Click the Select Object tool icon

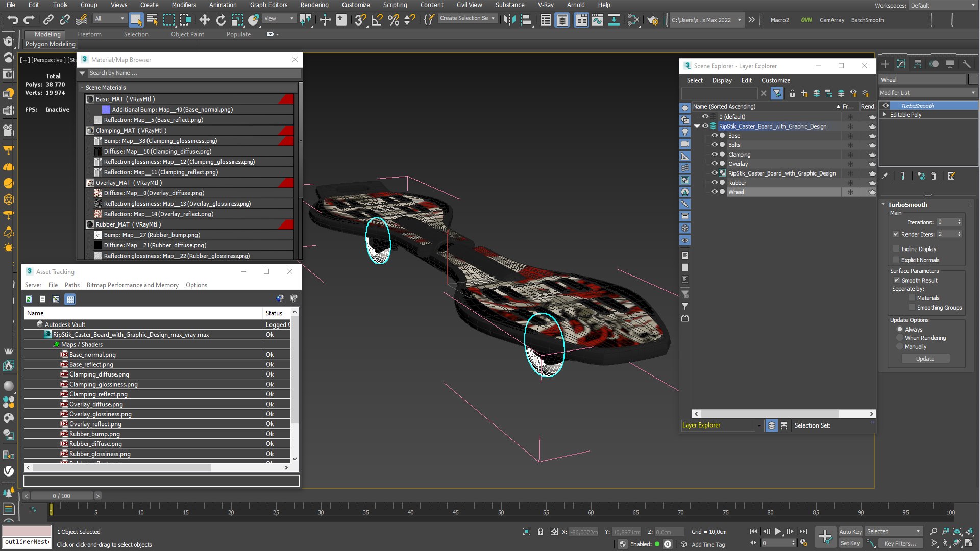point(136,20)
